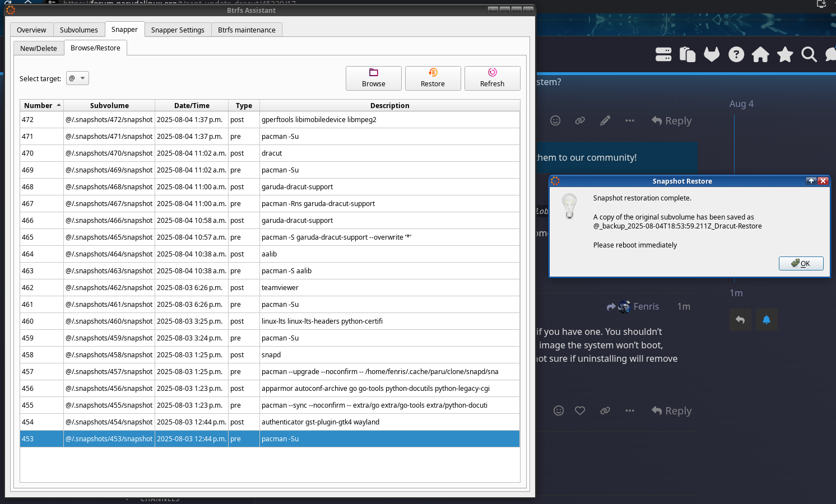This screenshot has height=504, width=836.
Task: Like the post with heart icon
Action: [x=580, y=410]
